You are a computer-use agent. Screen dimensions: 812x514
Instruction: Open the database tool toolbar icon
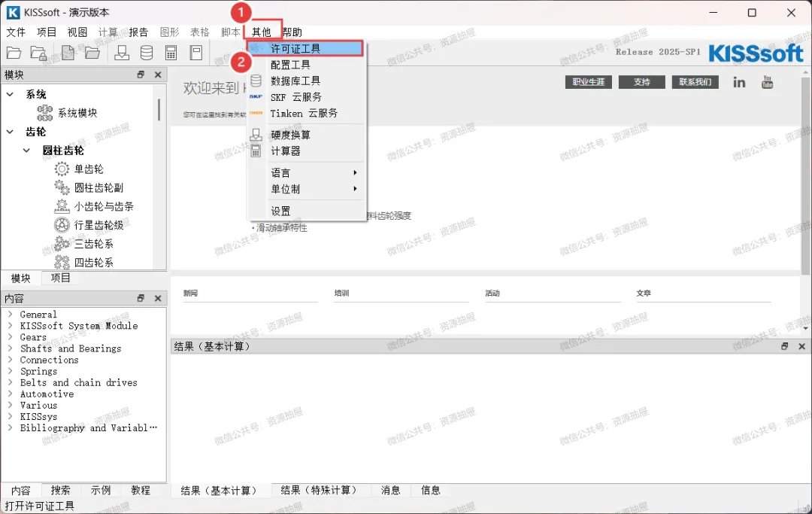[x=147, y=53]
